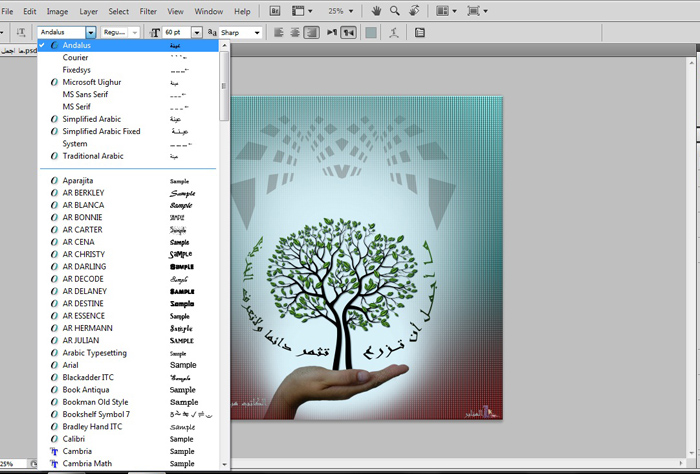Choose the Aparajita font
This screenshot has width=700, height=474.
128,180
